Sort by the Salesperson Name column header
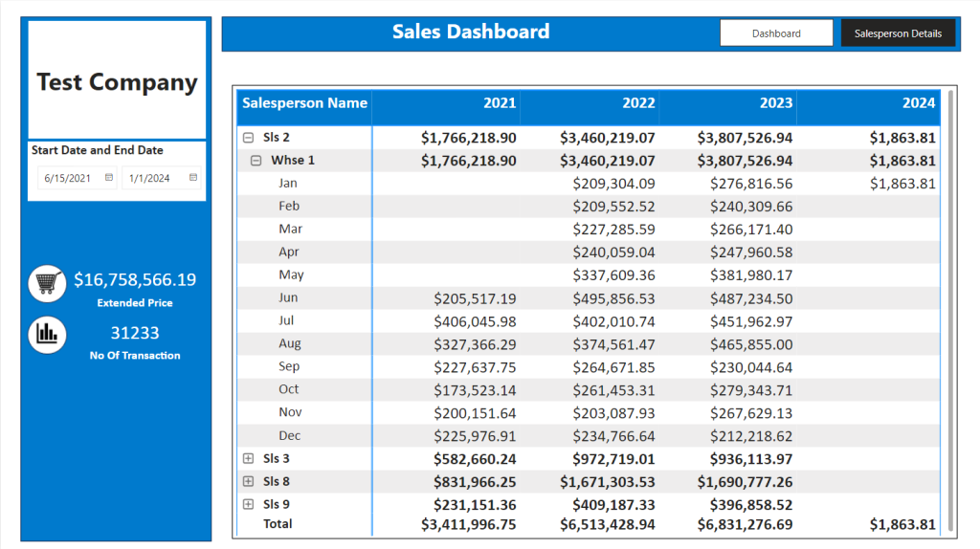The image size is (980, 549). click(x=304, y=103)
